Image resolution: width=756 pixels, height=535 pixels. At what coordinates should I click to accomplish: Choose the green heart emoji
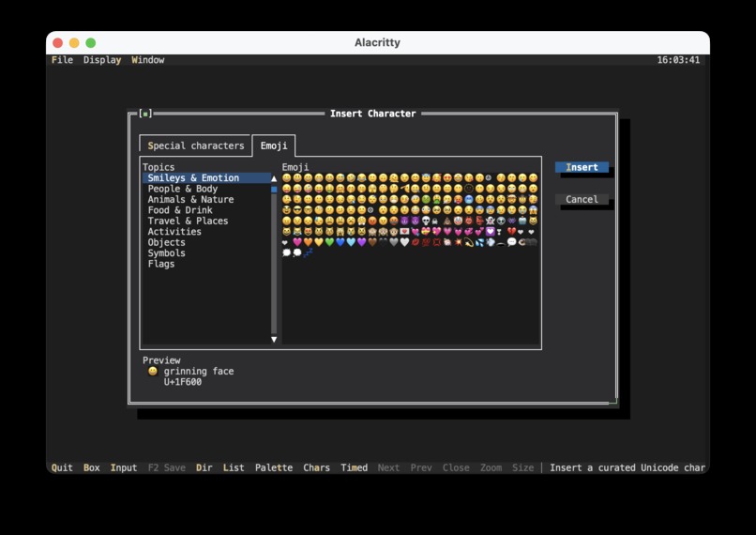pyautogui.click(x=330, y=242)
